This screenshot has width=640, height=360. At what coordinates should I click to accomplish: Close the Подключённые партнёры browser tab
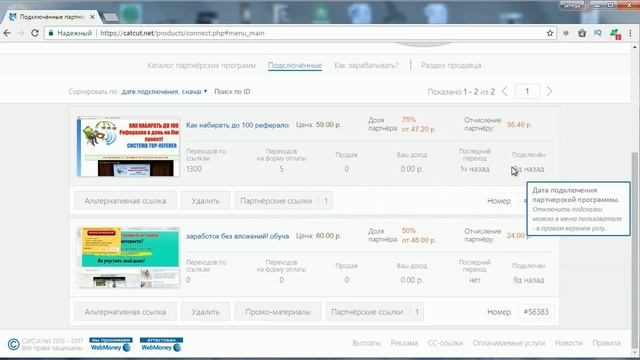(92, 17)
